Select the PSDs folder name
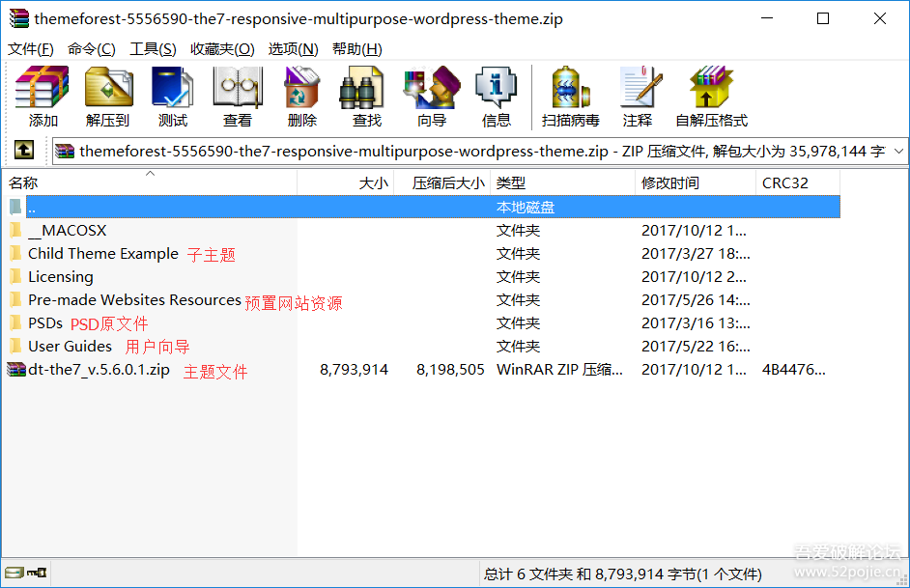This screenshot has height=588, width=910. (45, 323)
